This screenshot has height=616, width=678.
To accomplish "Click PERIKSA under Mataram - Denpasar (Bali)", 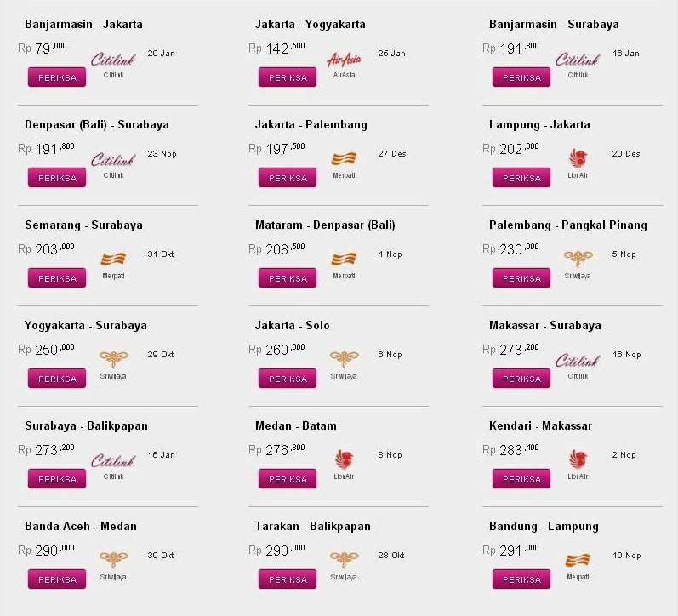I will point(288,278).
